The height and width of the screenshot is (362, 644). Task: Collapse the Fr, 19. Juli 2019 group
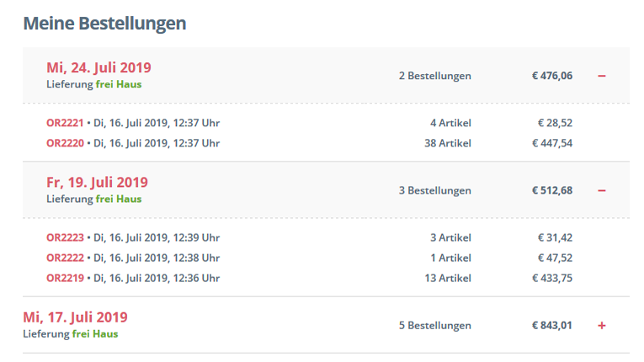(x=602, y=190)
